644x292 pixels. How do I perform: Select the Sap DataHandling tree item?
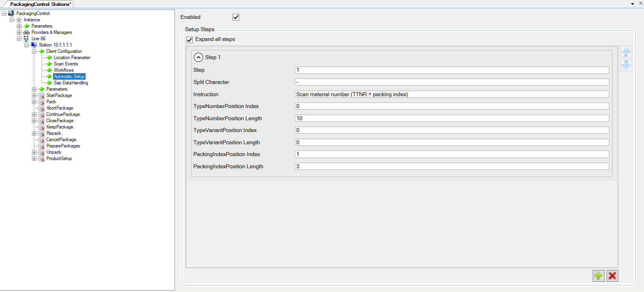pos(71,83)
